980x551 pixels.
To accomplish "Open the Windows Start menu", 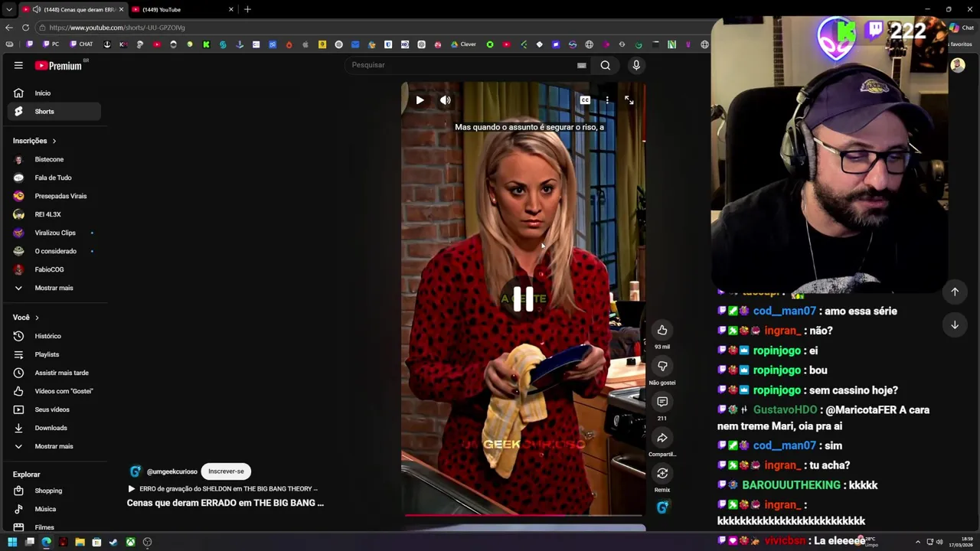I will (x=12, y=542).
